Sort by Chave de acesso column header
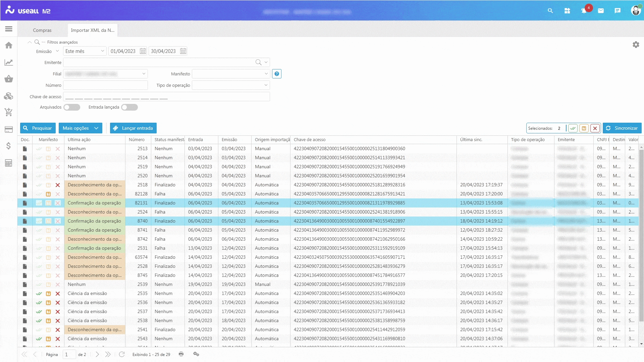Viewport: 644px width, 362px height. 373,140
